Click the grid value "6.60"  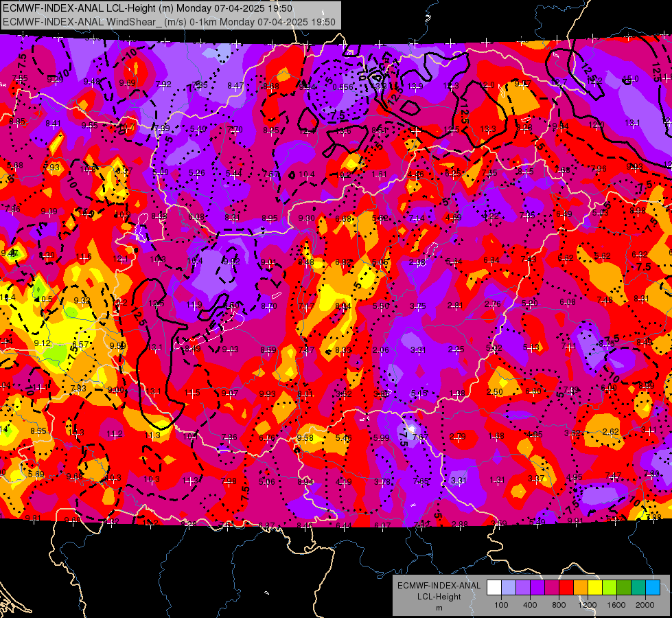click(533, 391)
